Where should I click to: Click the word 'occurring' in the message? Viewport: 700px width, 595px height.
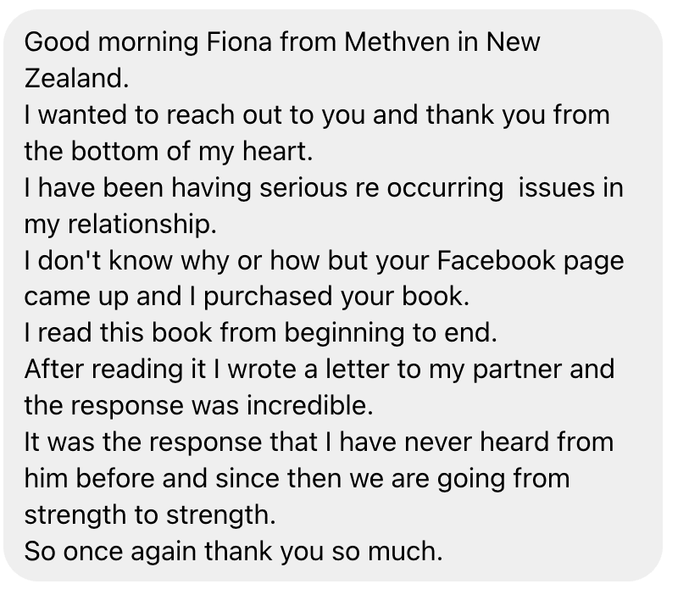pyautogui.click(x=445, y=187)
